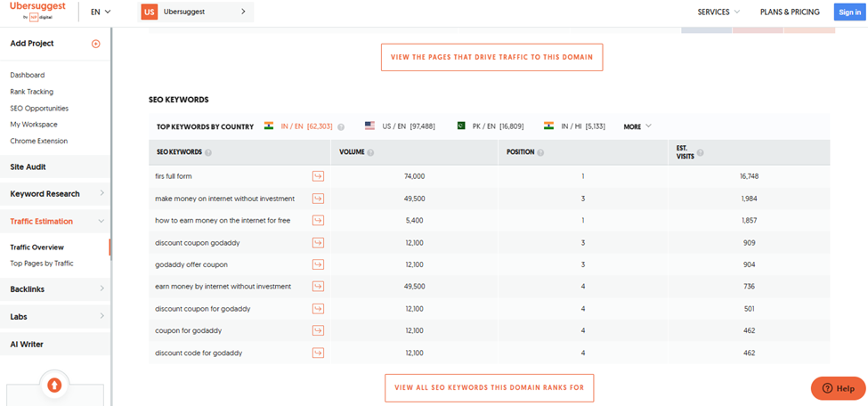Open AI Writer section
This screenshot has width=868, height=406.
click(55, 344)
